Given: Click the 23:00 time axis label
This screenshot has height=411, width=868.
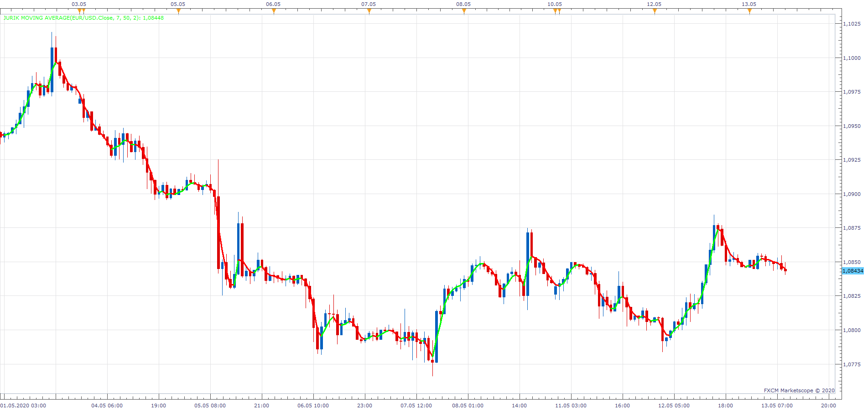Looking at the screenshot, I should 364,406.
